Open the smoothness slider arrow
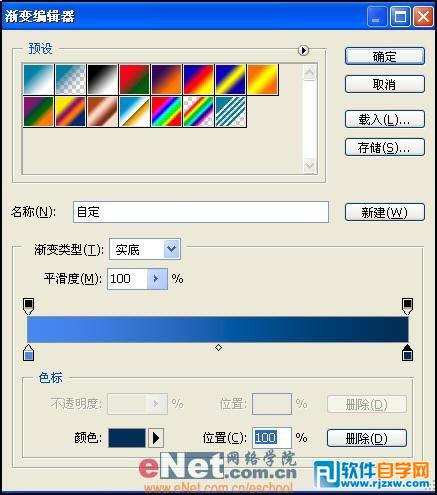The height and width of the screenshot is (495, 437). (x=157, y=279)
